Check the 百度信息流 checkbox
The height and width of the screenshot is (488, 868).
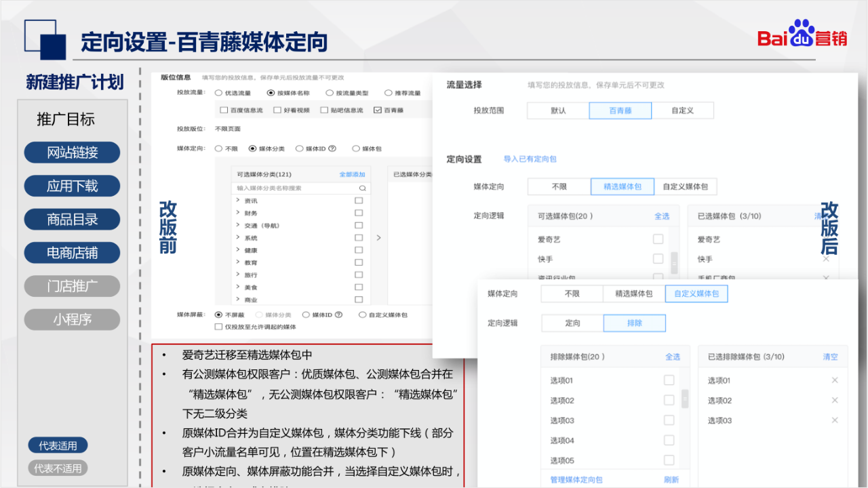(x=224, y=110)
